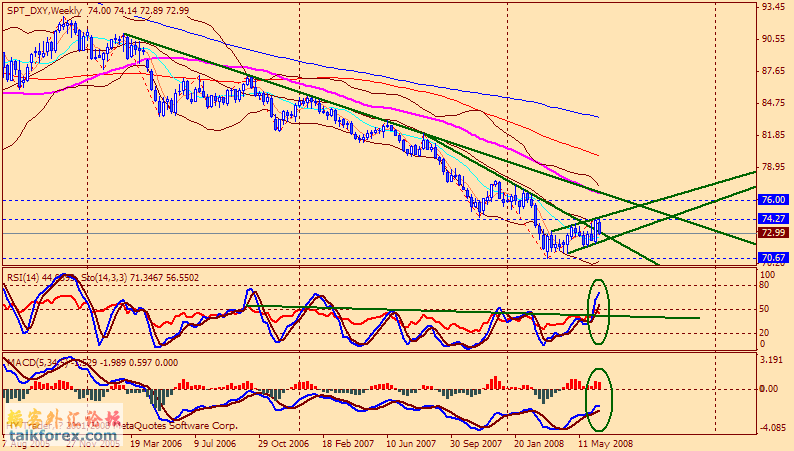Click the 10 Jun 2007 date label
This screenshot has width=794, height=451.
(x=411, y=444)
